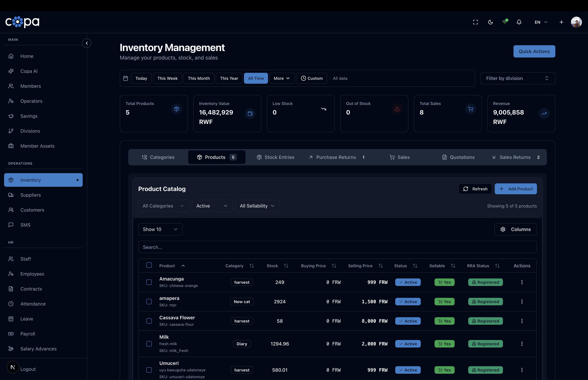Switch to the Purchase Returns tab

coord(337,157)
